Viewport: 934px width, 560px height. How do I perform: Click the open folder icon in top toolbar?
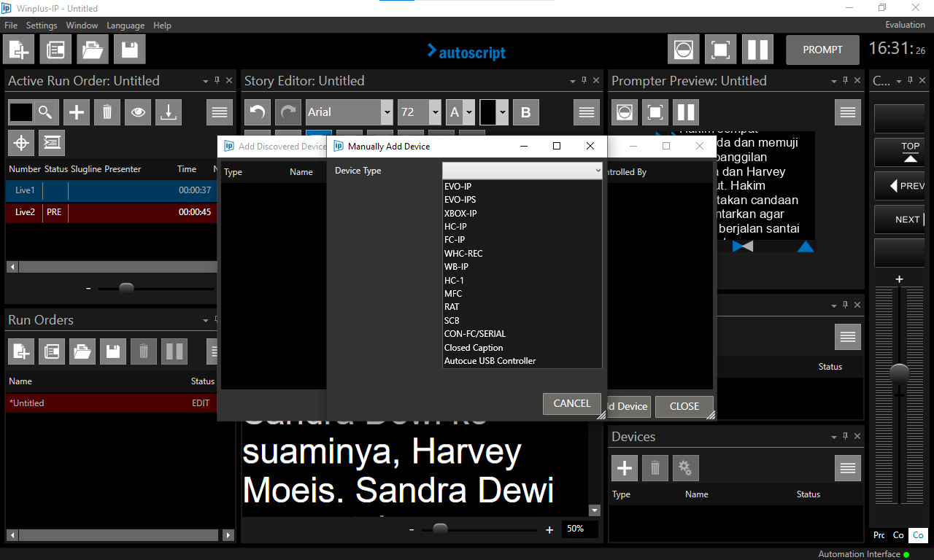93,50
